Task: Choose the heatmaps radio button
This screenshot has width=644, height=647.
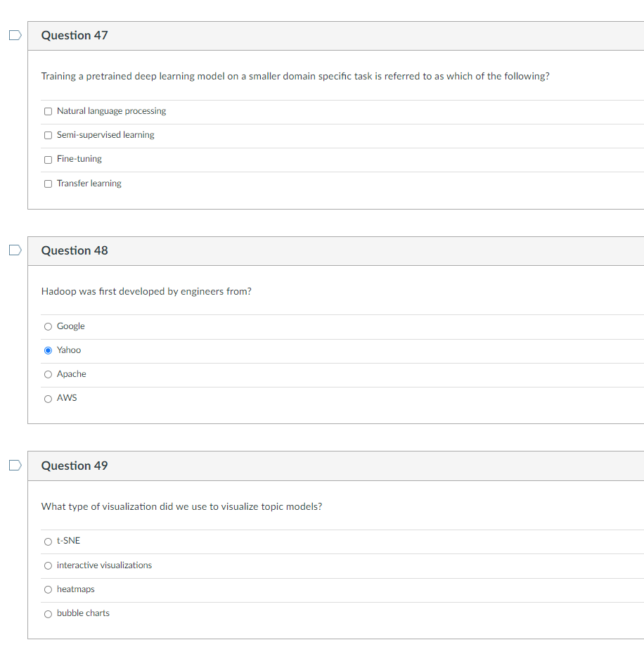Action: point(48,589)
